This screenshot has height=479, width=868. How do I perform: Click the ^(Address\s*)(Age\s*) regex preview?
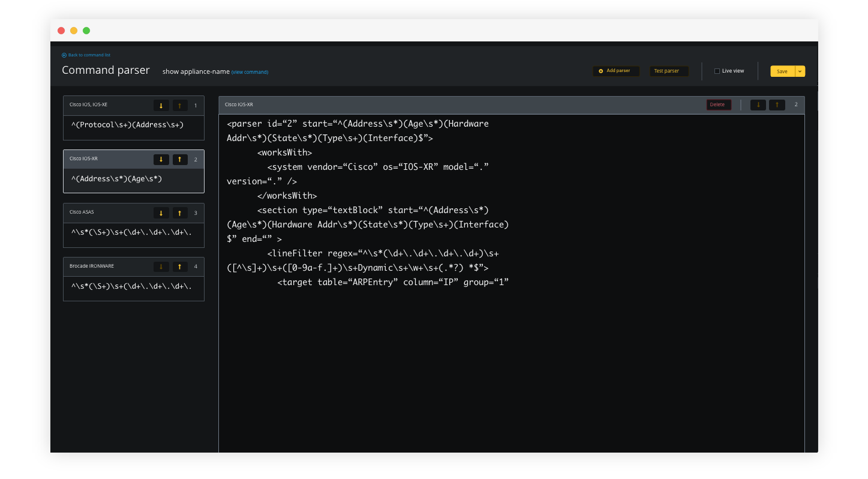pyautogui.click(x=116, y=179)
